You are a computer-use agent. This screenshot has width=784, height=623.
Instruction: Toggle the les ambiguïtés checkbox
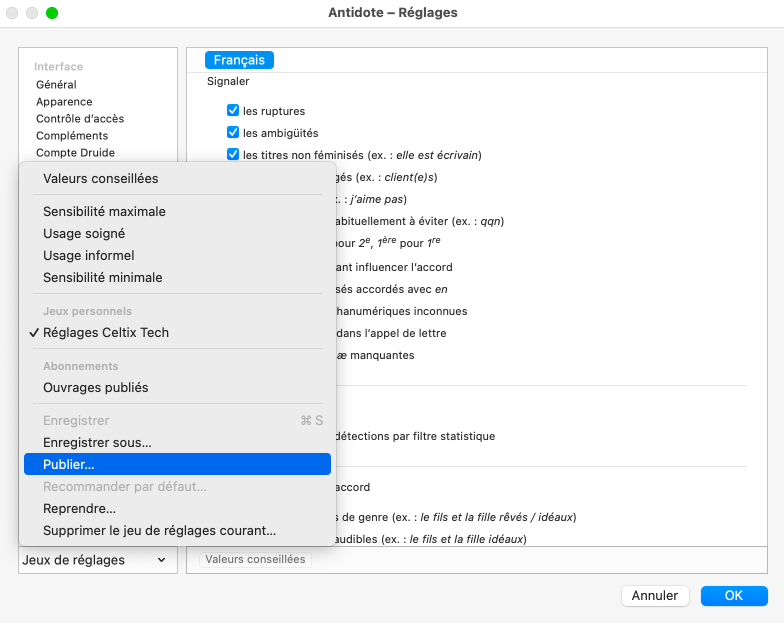click(233, 133)
